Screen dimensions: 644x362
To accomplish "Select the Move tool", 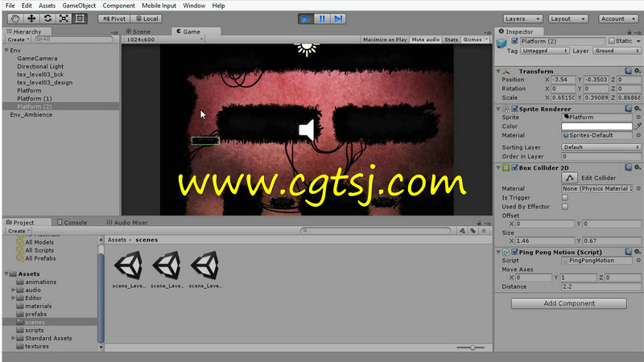I will tap(31, 19).
